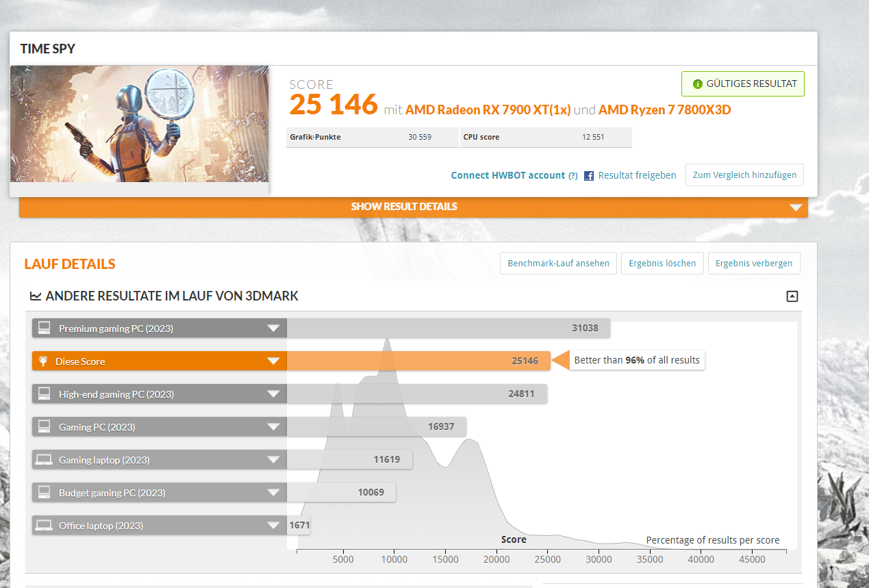
Task: Click the AMD Ryzen 7 7800X3D link
Action: [x=664, y=110]
